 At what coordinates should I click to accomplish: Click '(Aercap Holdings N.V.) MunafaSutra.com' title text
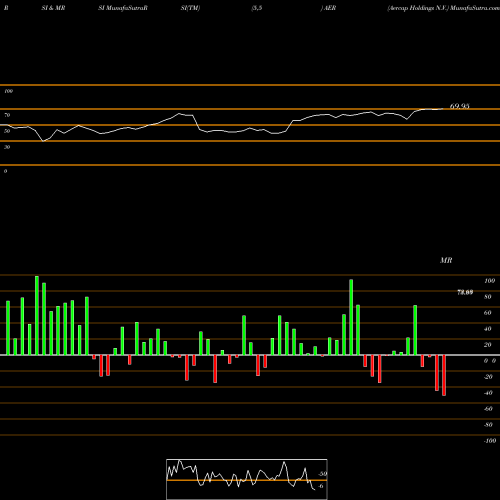443,8
